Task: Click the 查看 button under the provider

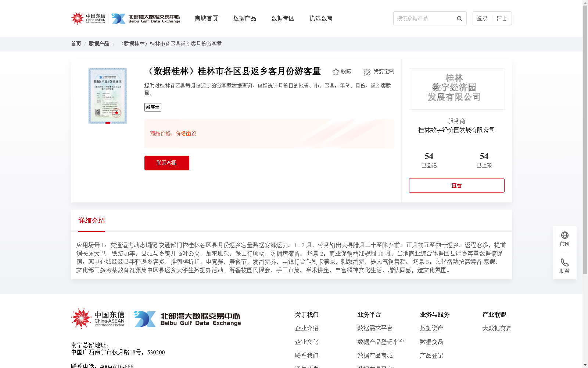Action: coord(457,185)
